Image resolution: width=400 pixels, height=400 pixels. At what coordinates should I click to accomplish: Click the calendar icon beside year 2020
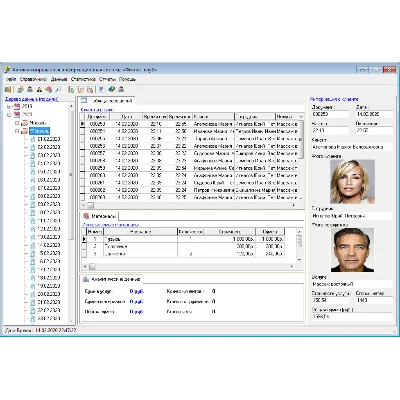[17, 114]
